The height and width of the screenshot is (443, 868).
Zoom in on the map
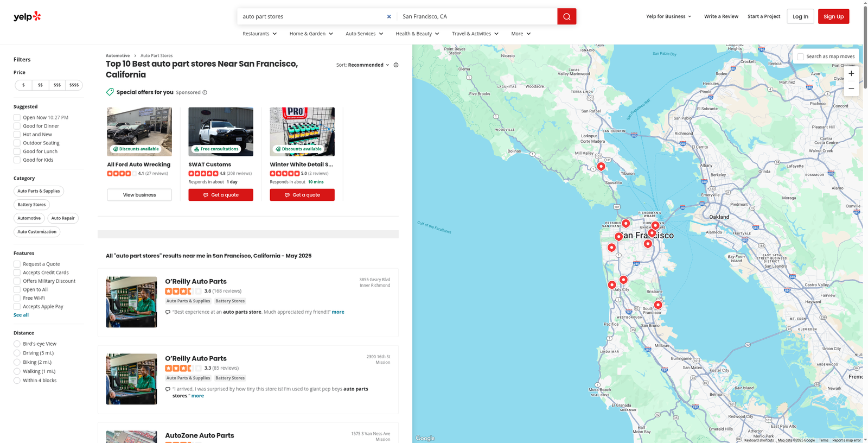click(x=851, y=73)
